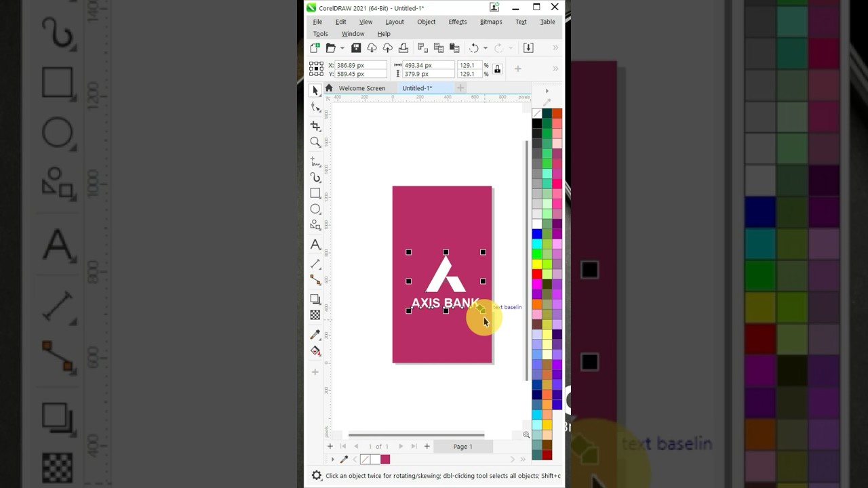Create a new document via toolbar icon
This screenshot has height=488, width=868.
coord(315,48)
